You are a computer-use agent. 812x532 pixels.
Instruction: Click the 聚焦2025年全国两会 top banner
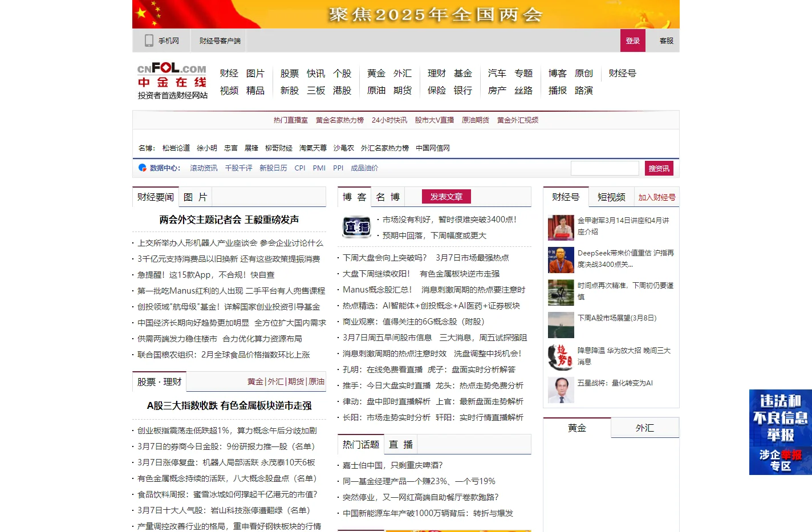tap(406, 14)
